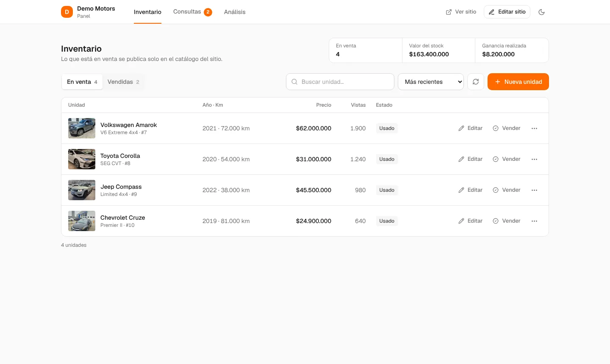
Task: Edit the Jeep Compass unit
Action: (x=470, y=190)
